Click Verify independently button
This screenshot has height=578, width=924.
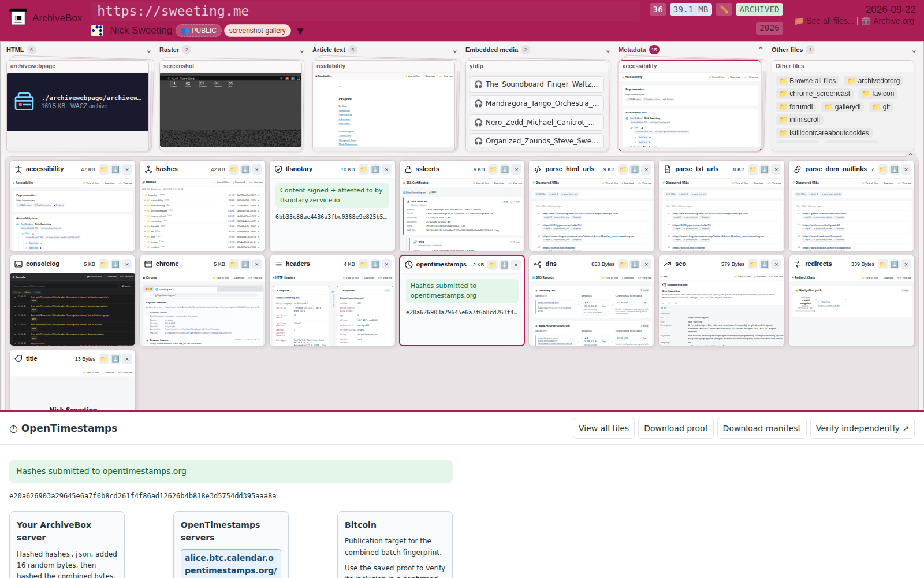point(862,428)
